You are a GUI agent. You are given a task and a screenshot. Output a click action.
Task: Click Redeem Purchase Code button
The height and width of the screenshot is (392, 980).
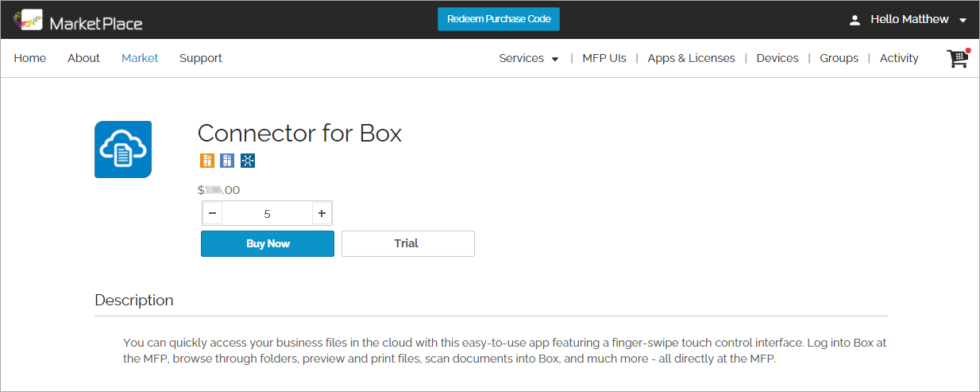coord(499,19)
